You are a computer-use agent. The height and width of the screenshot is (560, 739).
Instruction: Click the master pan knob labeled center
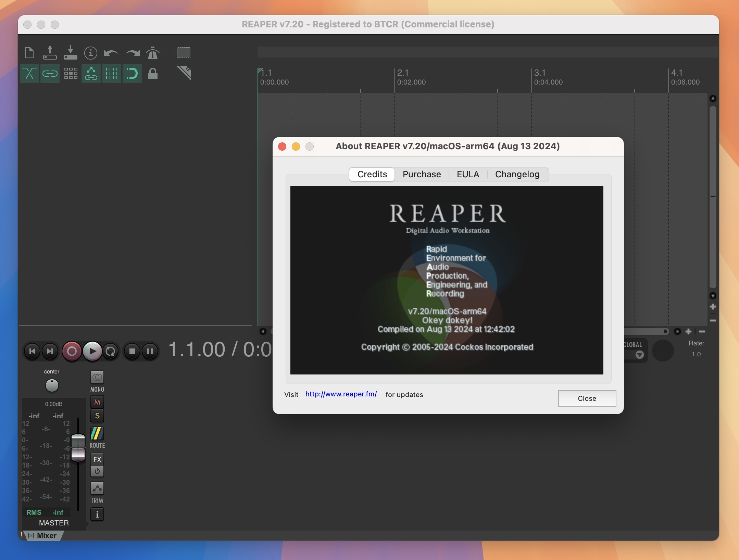point(52,386)
